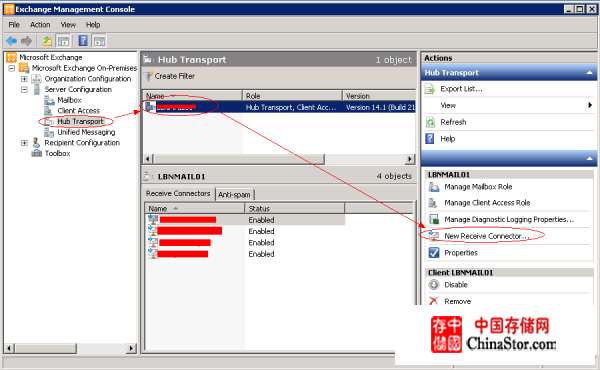Click the Unified Messaging node icon
The width and height of the screenshot is (600, 370).
pyautogui.click(x=49, y=132)
